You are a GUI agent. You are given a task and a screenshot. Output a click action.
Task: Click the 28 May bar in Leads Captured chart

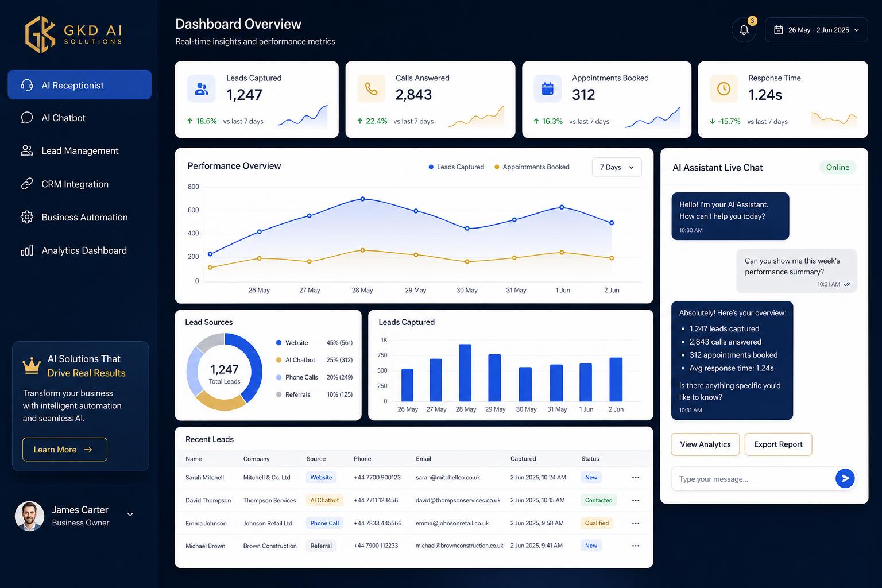coord(465,373)
